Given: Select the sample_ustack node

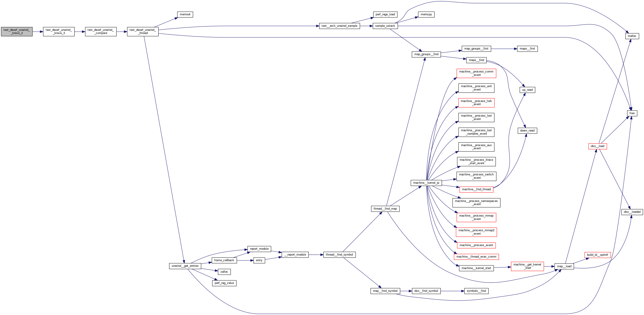Looking at the screenshot, I should pos(385,26).
